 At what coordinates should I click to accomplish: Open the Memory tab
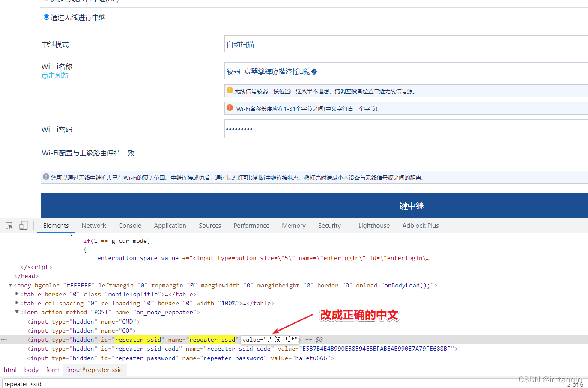(x=294, y=226)
